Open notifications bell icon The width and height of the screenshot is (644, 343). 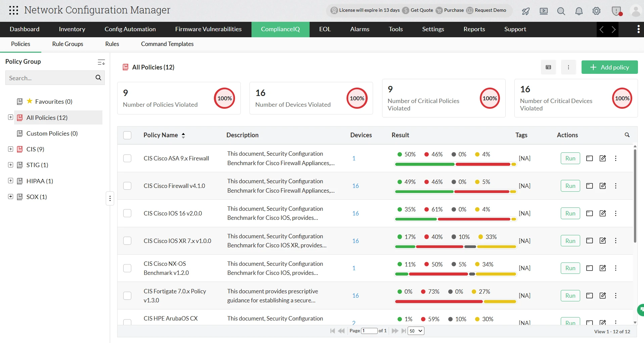tap(579, 11)
